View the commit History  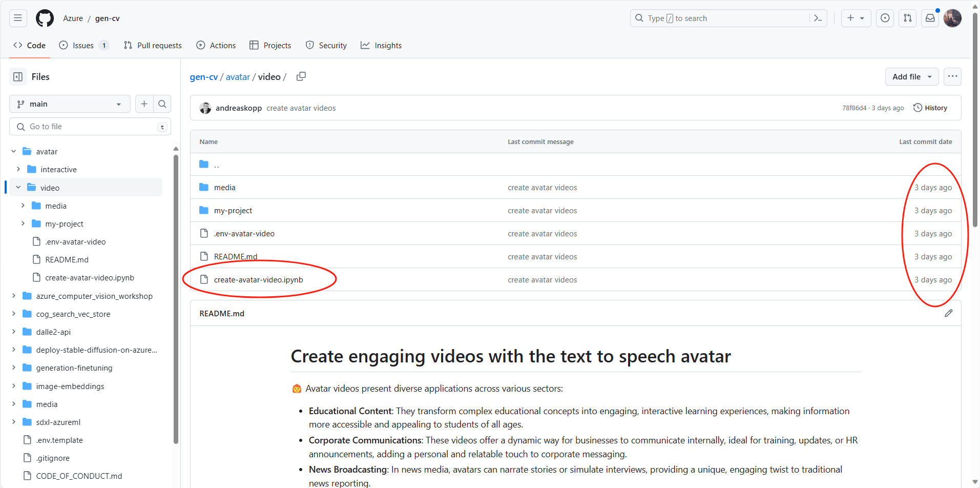930,108
